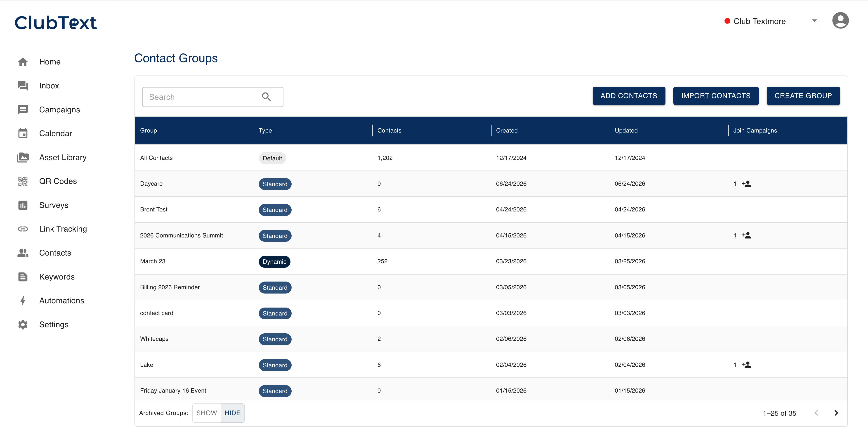Click the Home house icon in sidebar
This screenshot has width=868, height=436.
click(23, 62)
